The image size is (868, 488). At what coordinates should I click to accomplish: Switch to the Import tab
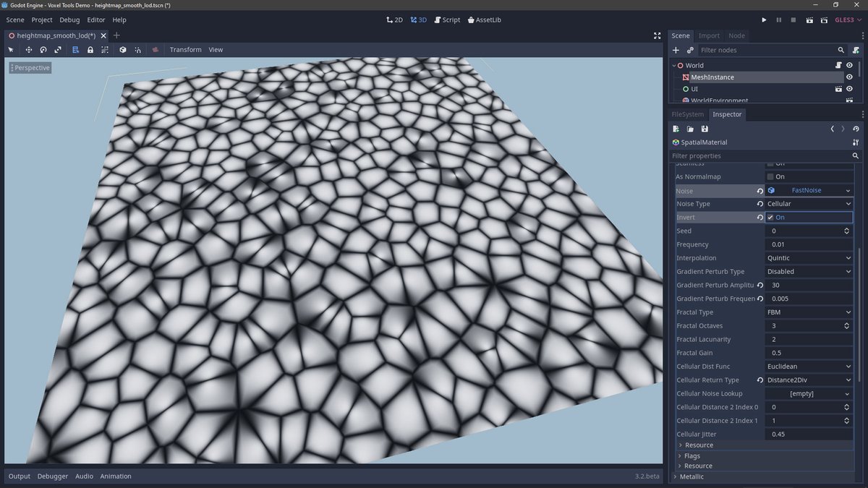pos(709,35)
